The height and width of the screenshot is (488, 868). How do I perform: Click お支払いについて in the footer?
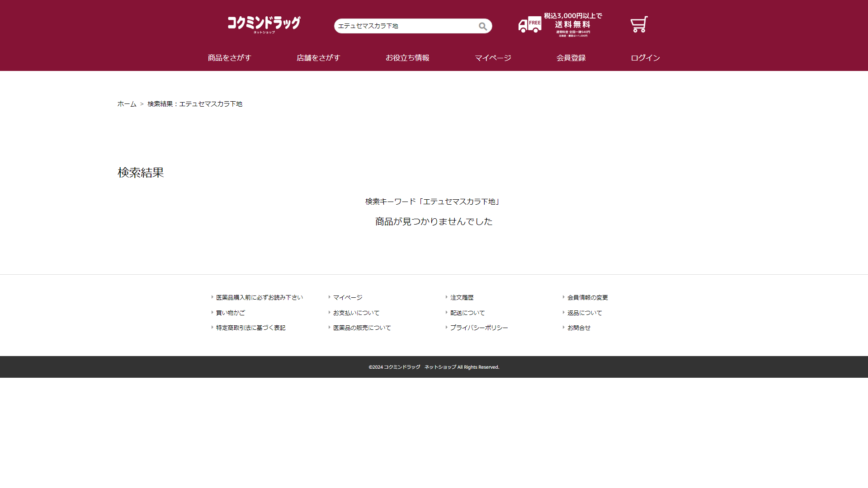point(356,313)
